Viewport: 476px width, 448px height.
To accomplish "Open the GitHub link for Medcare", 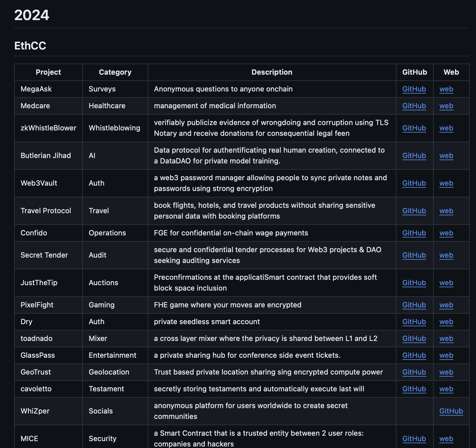I will tap(414, 106).
